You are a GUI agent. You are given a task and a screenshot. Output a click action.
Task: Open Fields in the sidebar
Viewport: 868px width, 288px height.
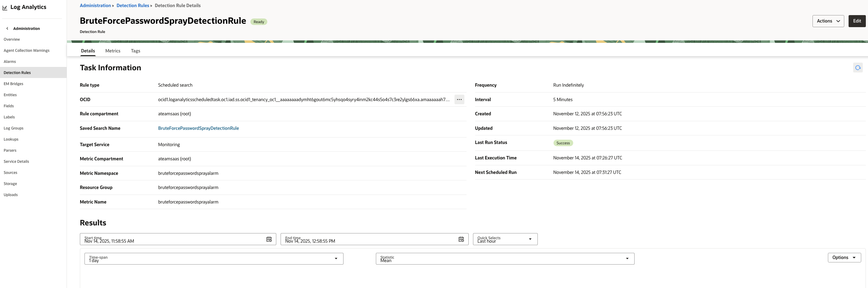[9, 106]
